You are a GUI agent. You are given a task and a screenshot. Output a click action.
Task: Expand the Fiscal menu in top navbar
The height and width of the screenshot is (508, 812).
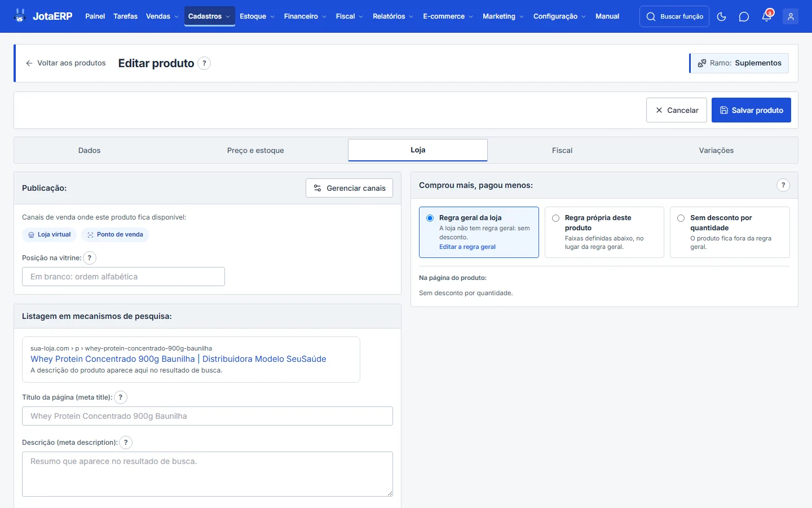[x=350, y=16]
